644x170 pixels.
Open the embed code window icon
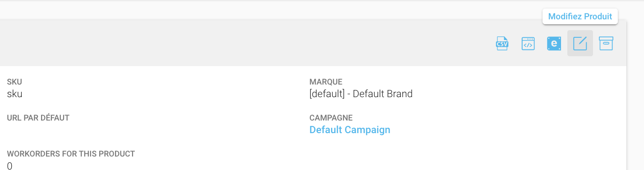pyautogui.click(x=528, y=44)
